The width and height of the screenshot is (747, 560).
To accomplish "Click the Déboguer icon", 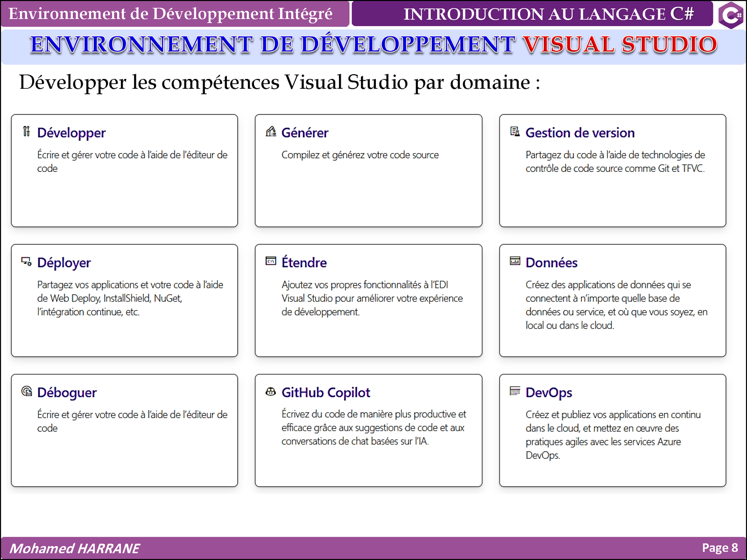I will tap(27, 391).
